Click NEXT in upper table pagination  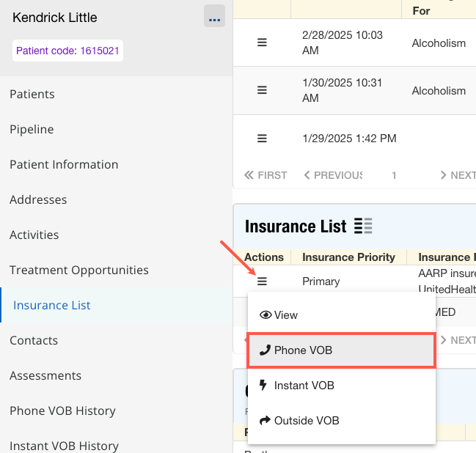click(x=457, y=175)
